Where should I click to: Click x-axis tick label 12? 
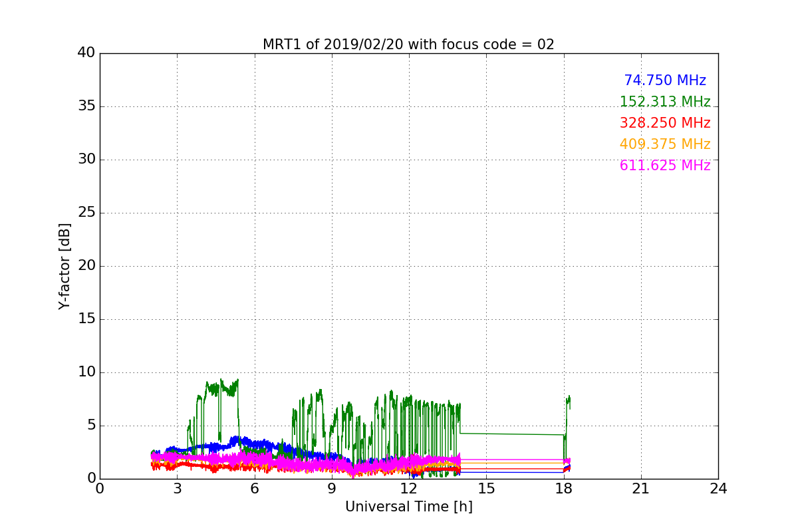pyautogui.click(x=409, y=488)
